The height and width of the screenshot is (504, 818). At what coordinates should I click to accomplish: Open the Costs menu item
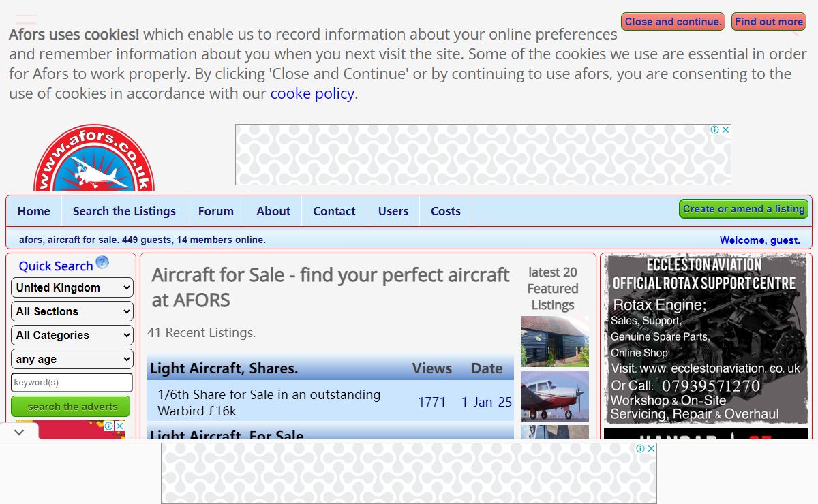click(x=446, y=211)
